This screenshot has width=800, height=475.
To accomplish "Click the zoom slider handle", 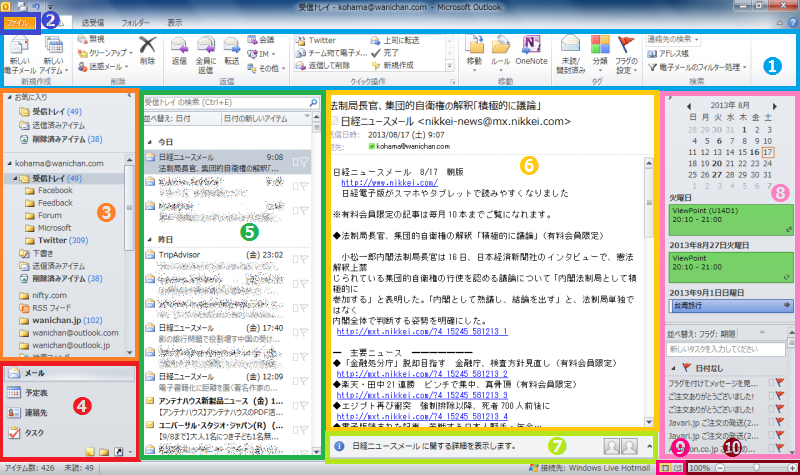I will pos(757,468).
